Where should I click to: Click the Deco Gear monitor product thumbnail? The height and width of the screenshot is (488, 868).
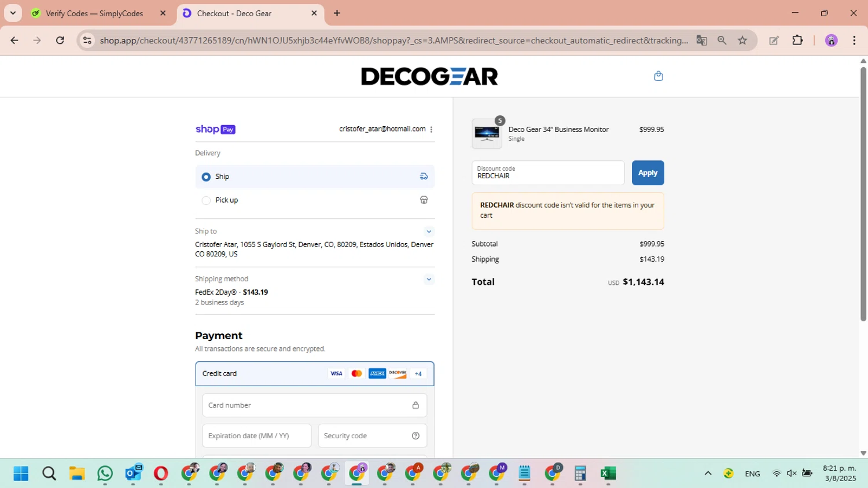(487, 134)
